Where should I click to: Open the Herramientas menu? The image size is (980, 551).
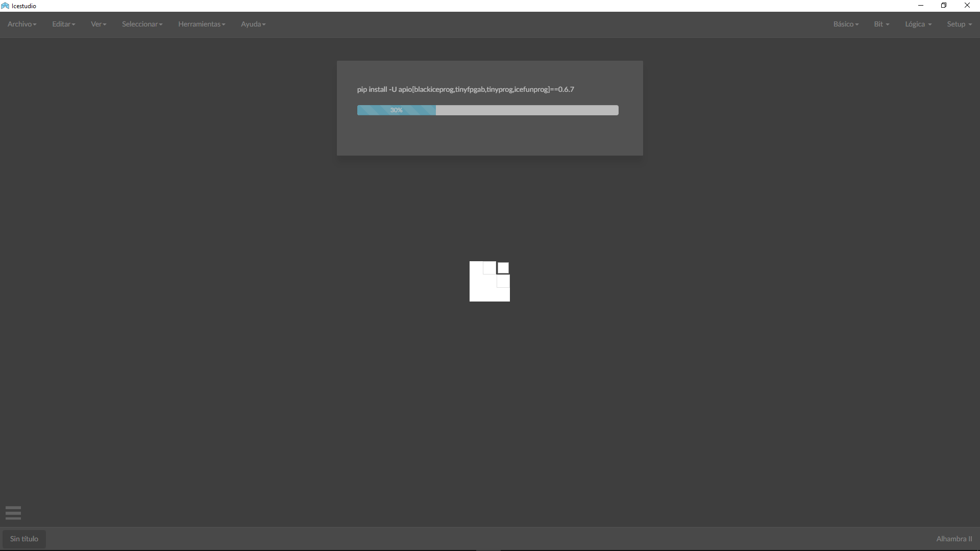click(202, 24)
